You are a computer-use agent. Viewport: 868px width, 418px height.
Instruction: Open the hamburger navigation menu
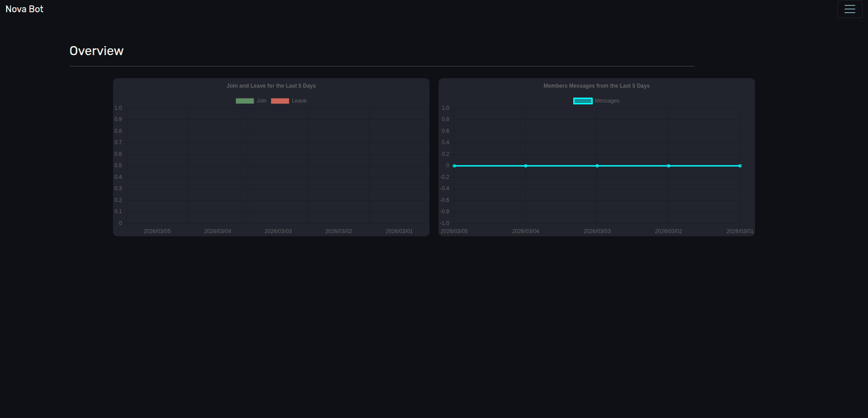coord(849,9)
